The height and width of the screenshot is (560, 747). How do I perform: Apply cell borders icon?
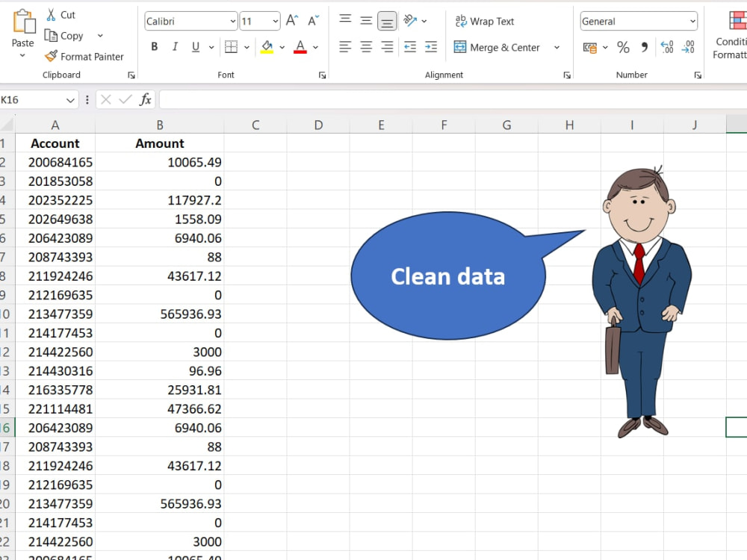tap(231, 46)
